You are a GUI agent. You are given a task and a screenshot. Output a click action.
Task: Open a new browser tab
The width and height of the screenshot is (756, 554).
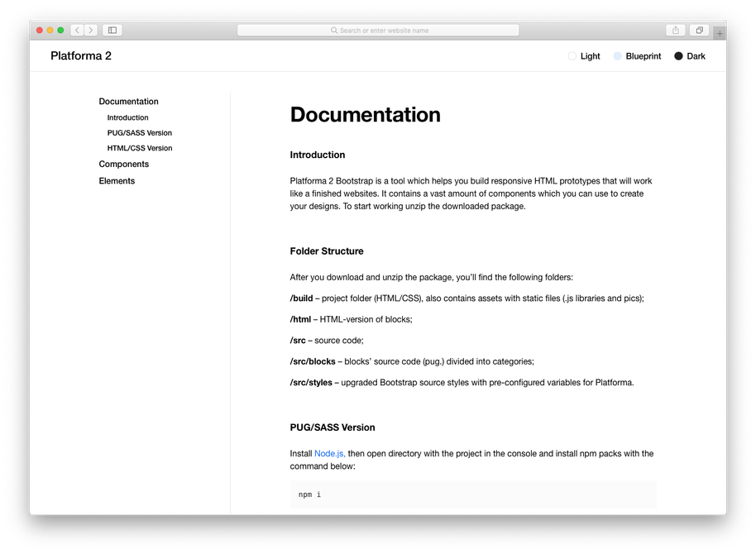pyautogui.click(x=719, y=31)
